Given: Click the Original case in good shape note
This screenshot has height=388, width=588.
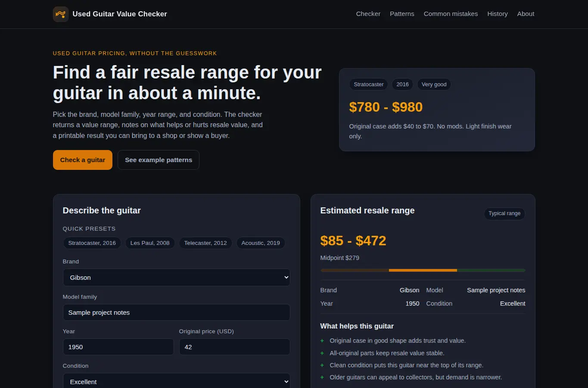Looking at the screenshot, I should (x=398, y=341).
